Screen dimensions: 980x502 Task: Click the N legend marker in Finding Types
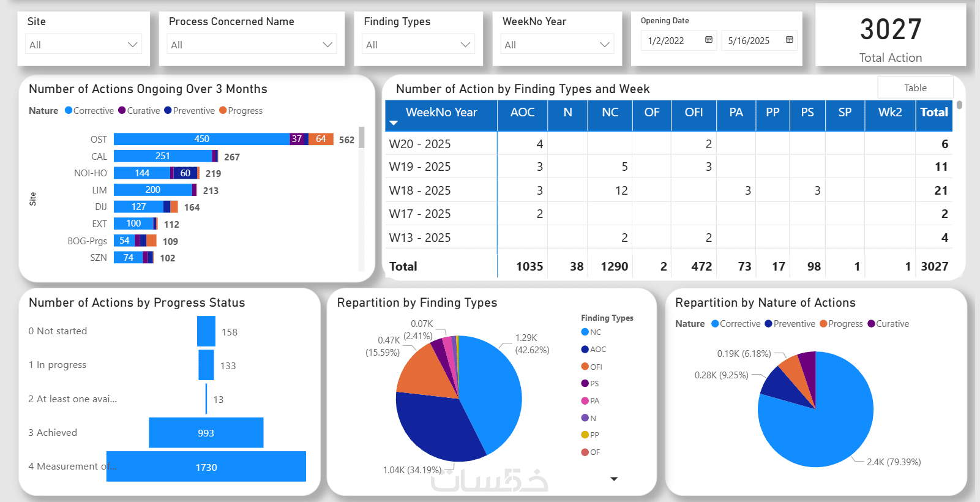coord(585,418)
